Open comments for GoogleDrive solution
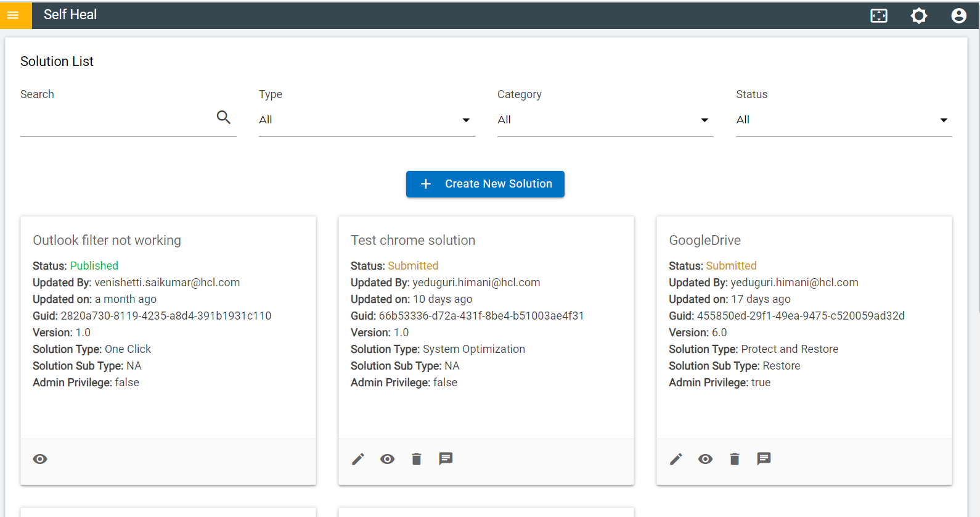980x517 pixels. pyautogui.click(x=764, y=458)
